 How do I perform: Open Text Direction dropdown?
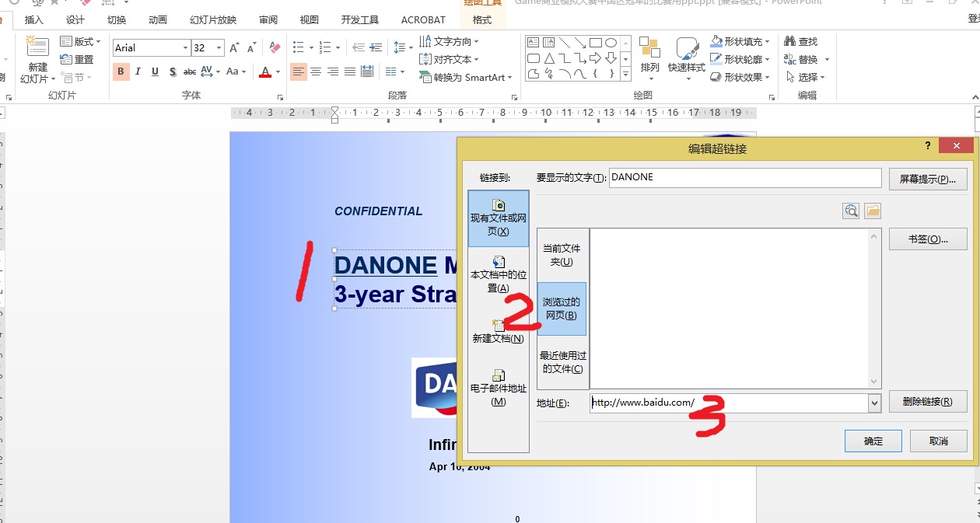[x=450, y=41]
